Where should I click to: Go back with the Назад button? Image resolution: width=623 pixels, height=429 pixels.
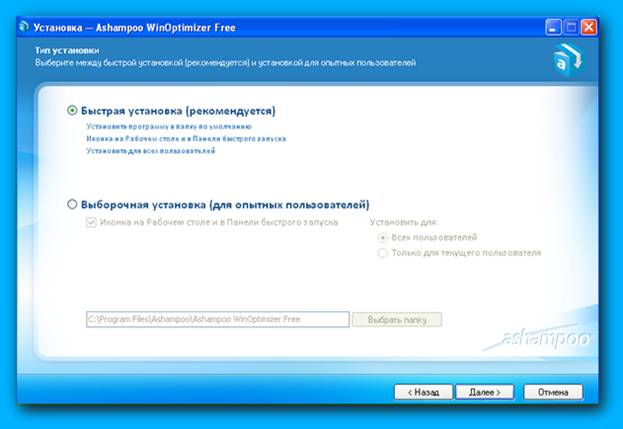click(x=424, y=392)
